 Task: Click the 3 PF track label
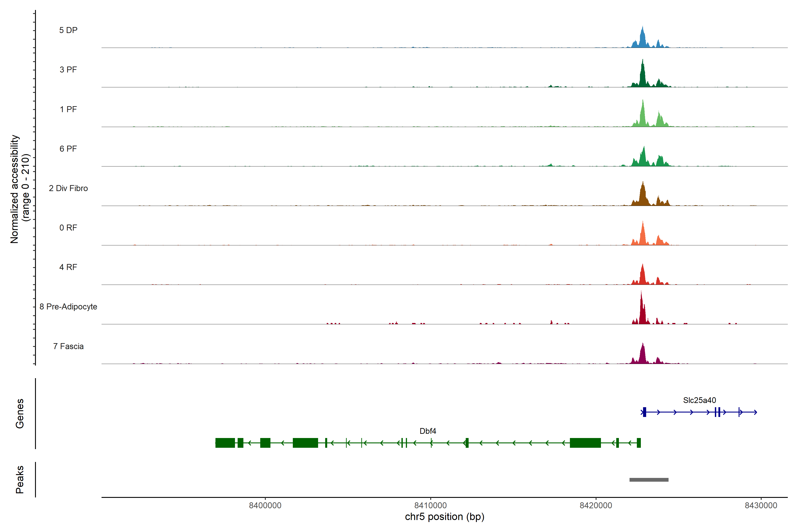coord(68,70)
